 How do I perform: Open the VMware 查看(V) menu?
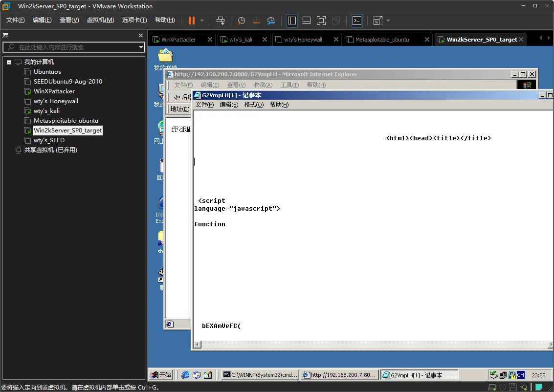tap(69, 20)
